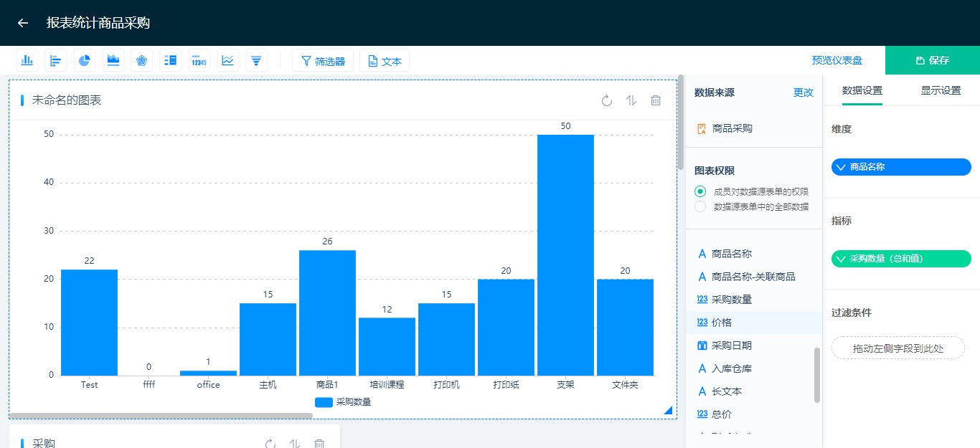Click the Test bar with value 22

click(89, 323)
